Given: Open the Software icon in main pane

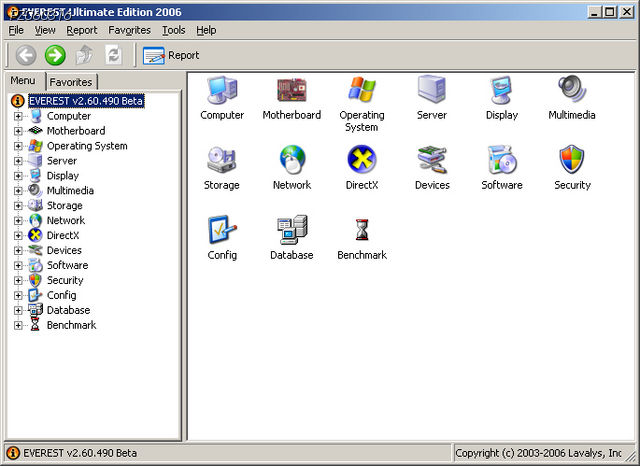Looking at the screenshot, I should 502,160.
